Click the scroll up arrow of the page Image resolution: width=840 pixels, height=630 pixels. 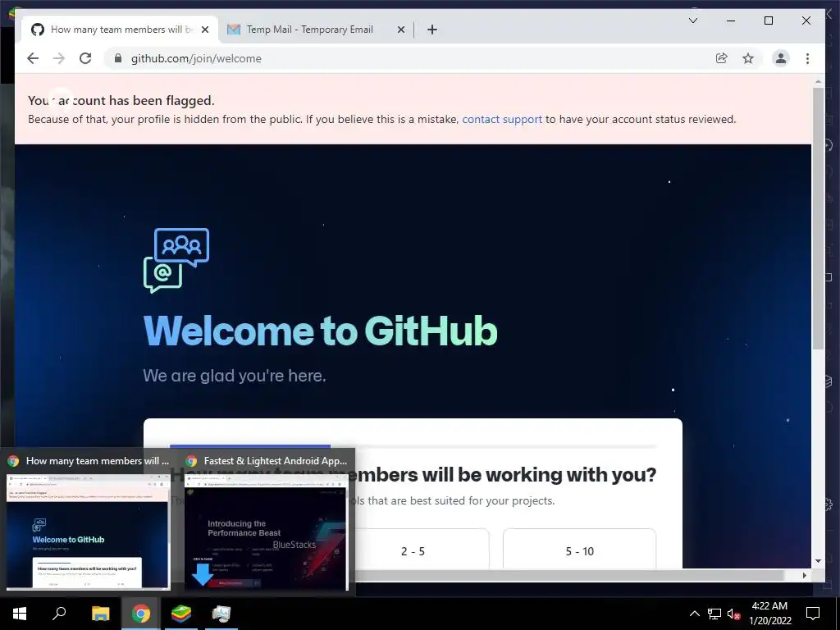818,82
